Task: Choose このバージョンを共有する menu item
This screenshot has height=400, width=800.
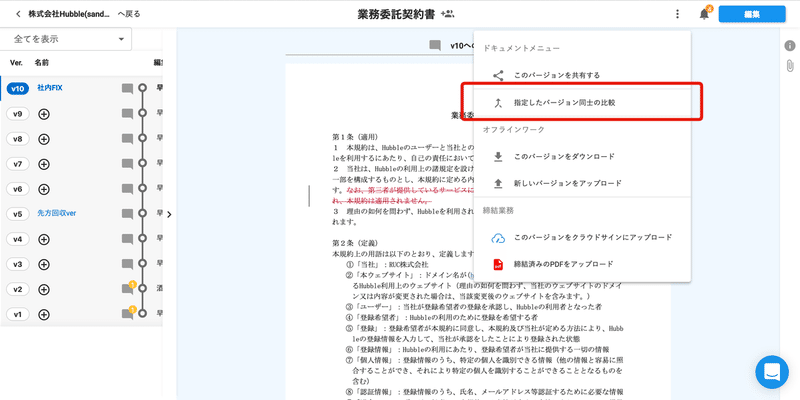Action: click(582, 76)
